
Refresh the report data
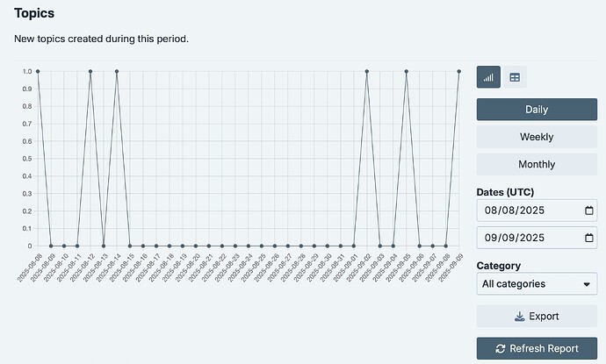[537, 348]
